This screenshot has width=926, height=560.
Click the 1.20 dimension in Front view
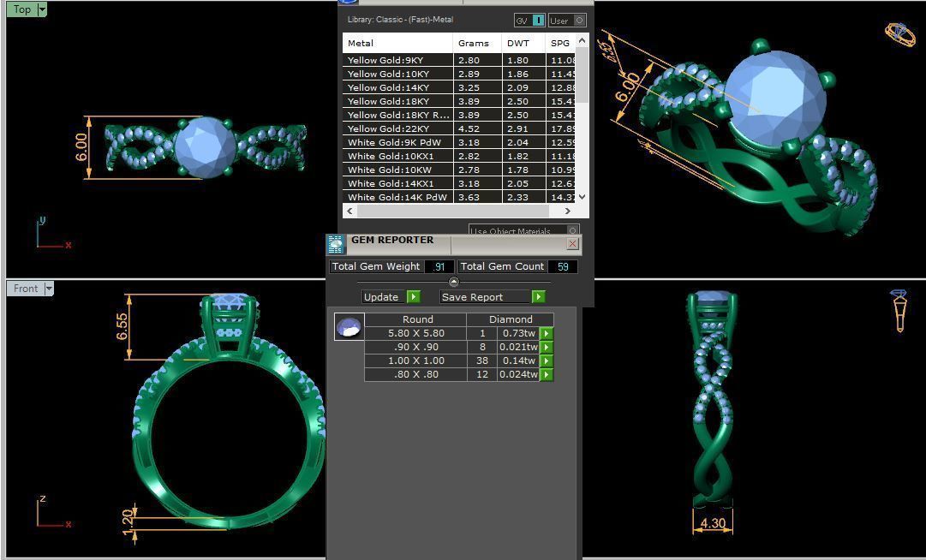[128, 523]
